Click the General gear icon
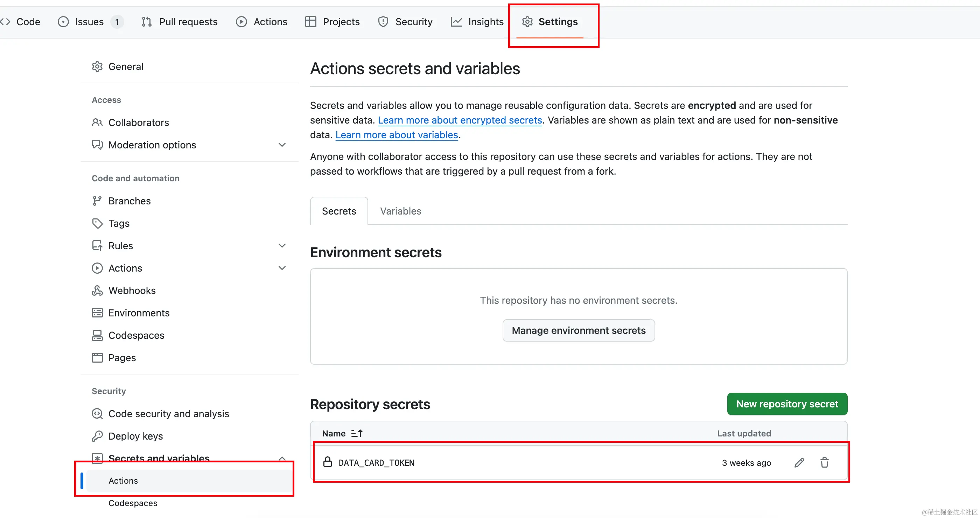980x518 pixels. (x=97, y=66)
